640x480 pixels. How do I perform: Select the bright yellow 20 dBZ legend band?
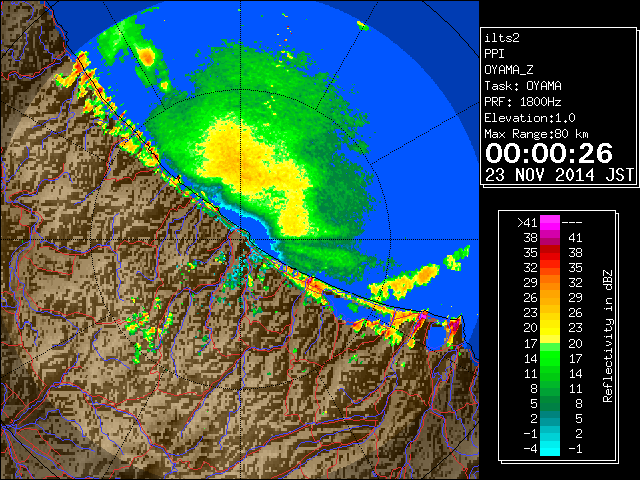pyautogui.click(x=550, y=328)
